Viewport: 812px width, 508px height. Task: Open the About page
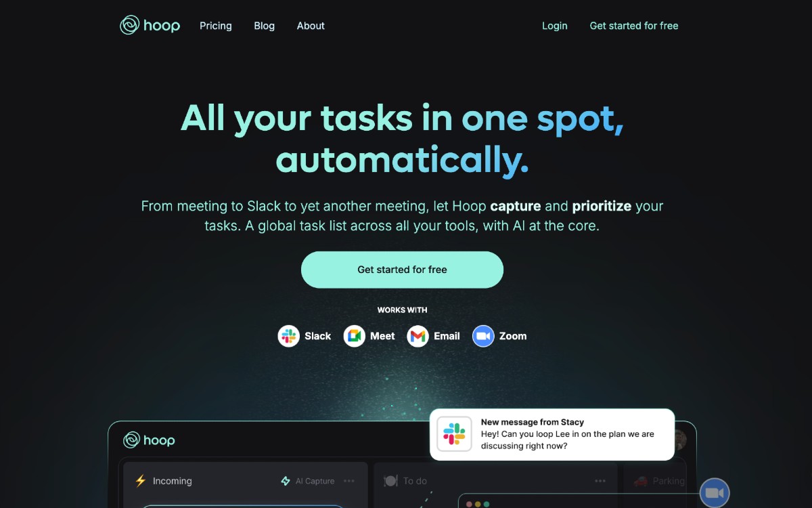(x=311, y=26)
